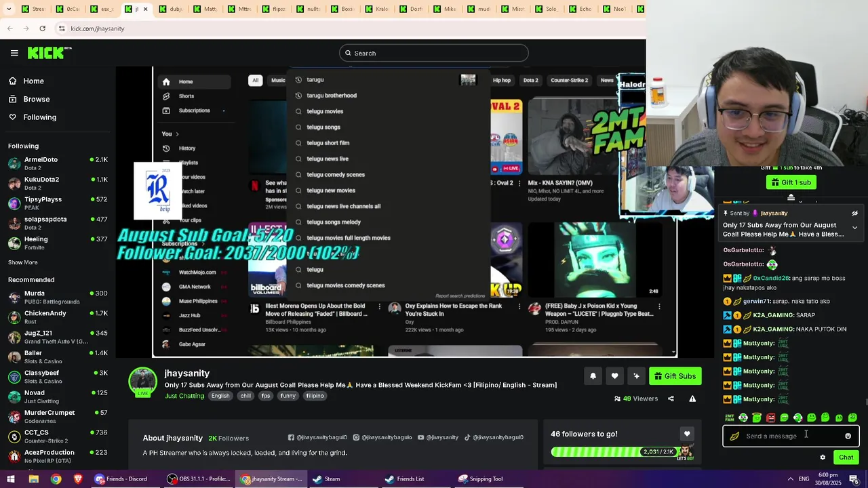
Task: Open chat settings gear
Action: 823,457
